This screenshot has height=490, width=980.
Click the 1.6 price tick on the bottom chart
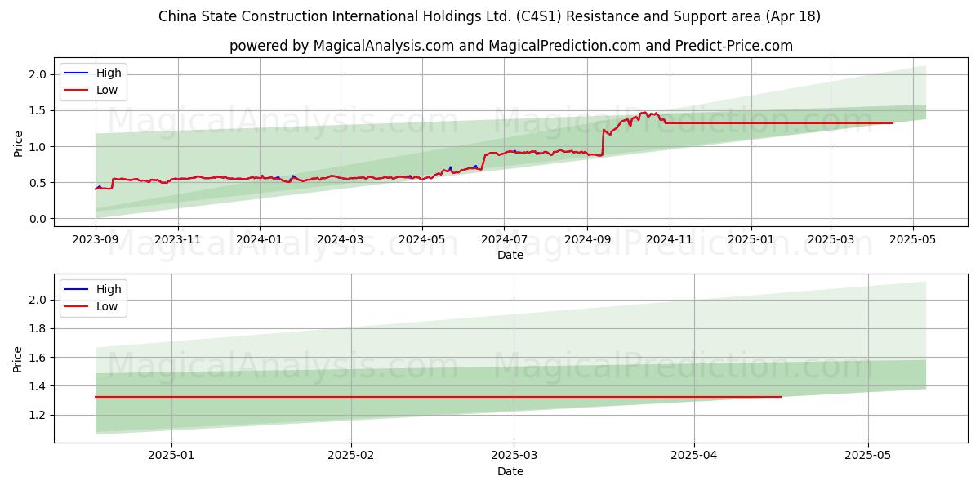(x=39, y=358)
